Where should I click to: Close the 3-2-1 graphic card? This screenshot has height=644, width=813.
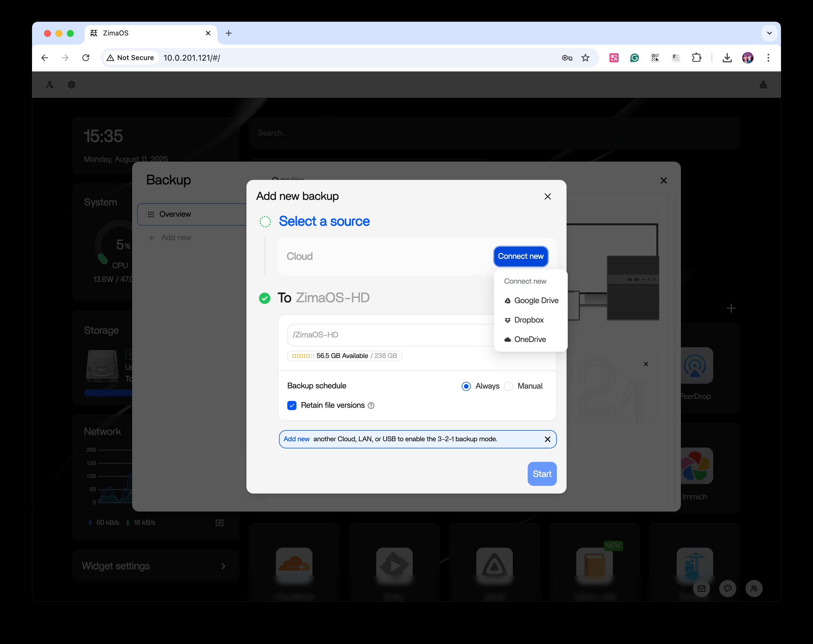[646, 364]
